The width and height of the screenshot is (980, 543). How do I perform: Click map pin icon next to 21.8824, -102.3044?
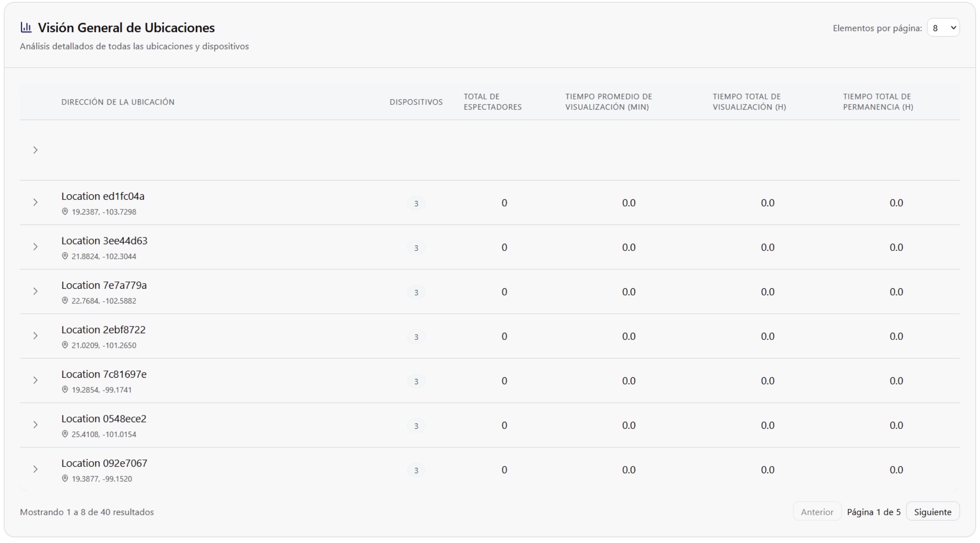point(65,256)
